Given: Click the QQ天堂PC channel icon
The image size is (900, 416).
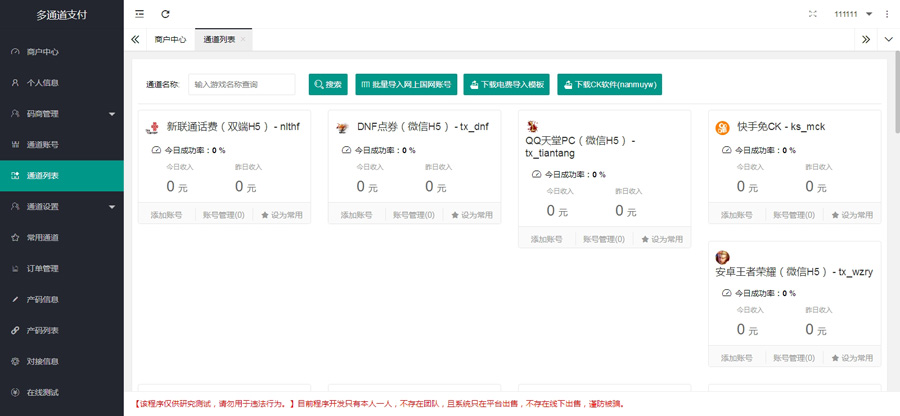Looking at the screenshot, I should (533, 126).
